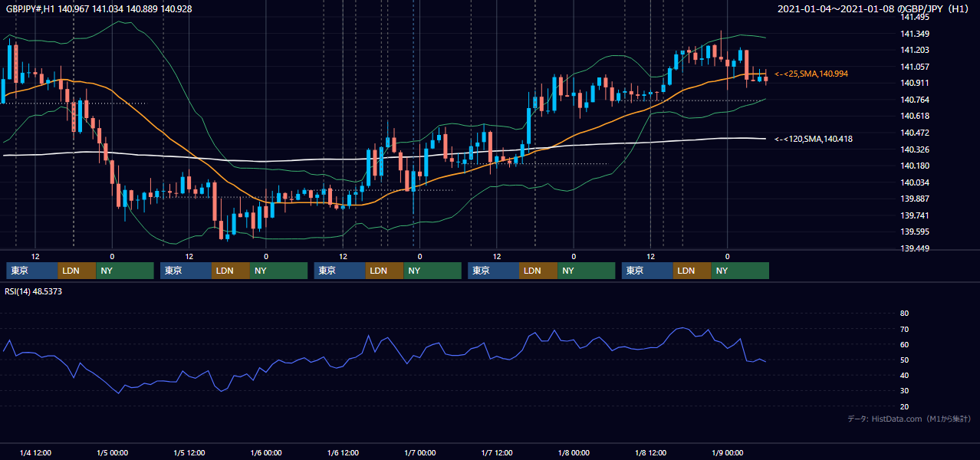This screenshot has height=460, width=980.
Task: Click the 1/8 00:00 time axis marker
Action: (574, 453)
